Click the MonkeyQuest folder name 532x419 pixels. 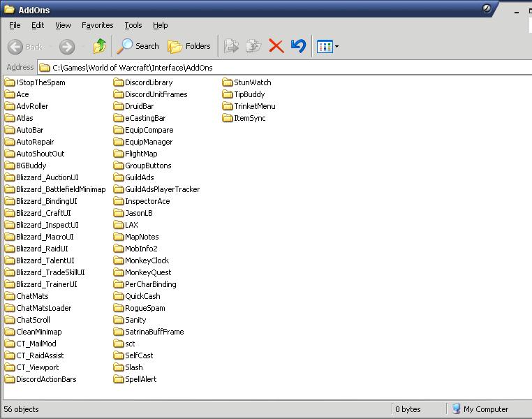148,272
